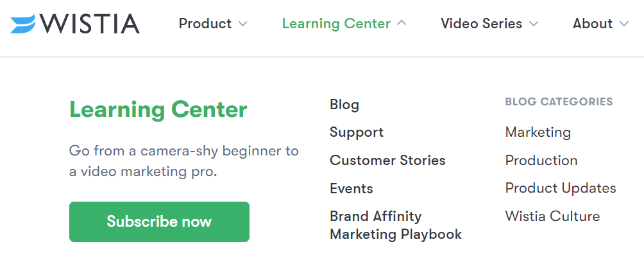This screenshot has height=271, width=644.
Task: Click the green Learning Center heading
Action: click(x=158, y=109)
